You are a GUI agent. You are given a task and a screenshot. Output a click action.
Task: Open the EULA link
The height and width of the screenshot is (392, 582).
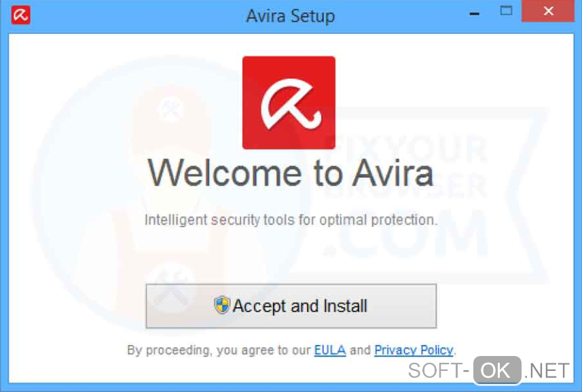click(330, 350)
